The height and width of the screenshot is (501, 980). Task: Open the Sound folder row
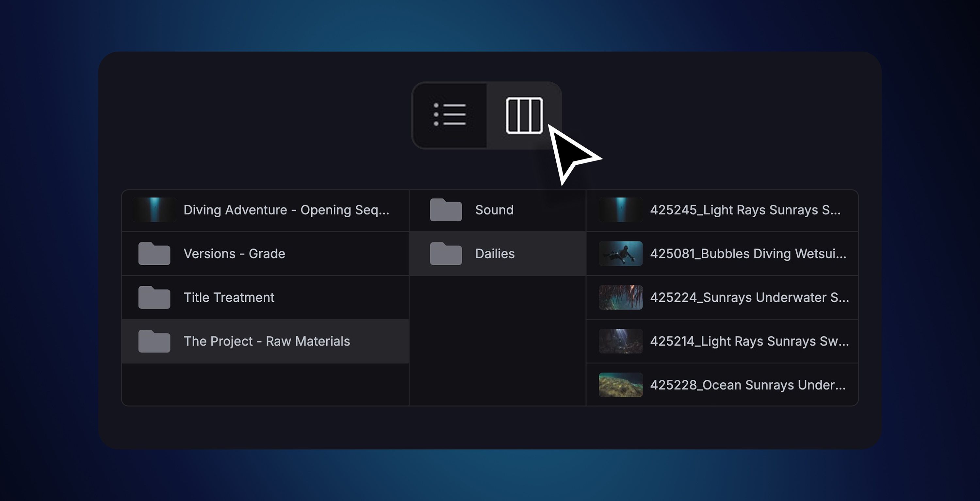click(498, 210)
